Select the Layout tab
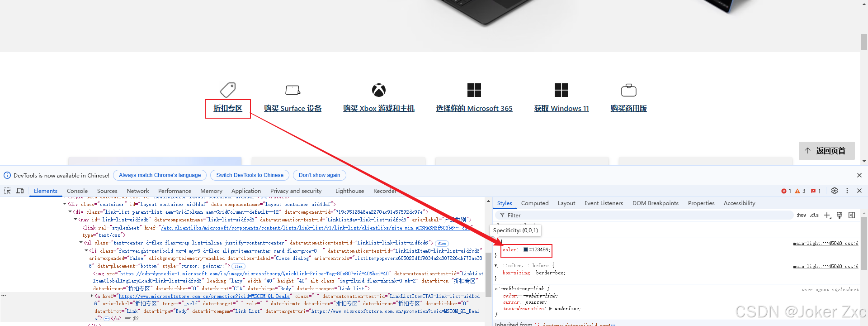This screenshot has height=326, width=868. [566, 203]
